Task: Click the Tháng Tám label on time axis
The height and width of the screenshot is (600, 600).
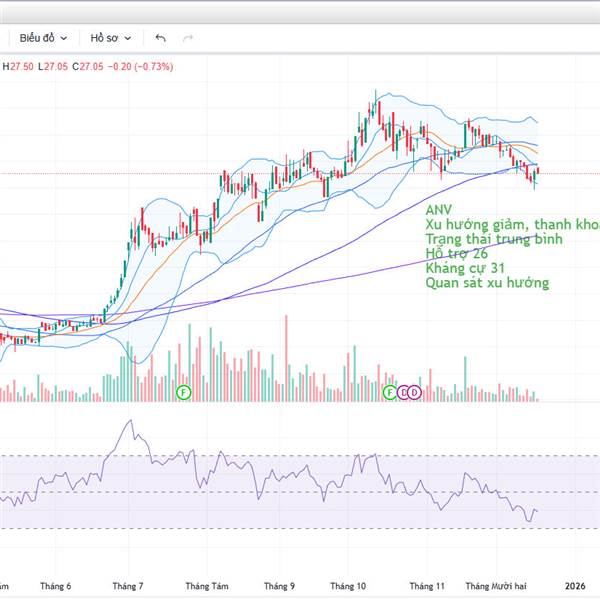Action: (206, 586)
